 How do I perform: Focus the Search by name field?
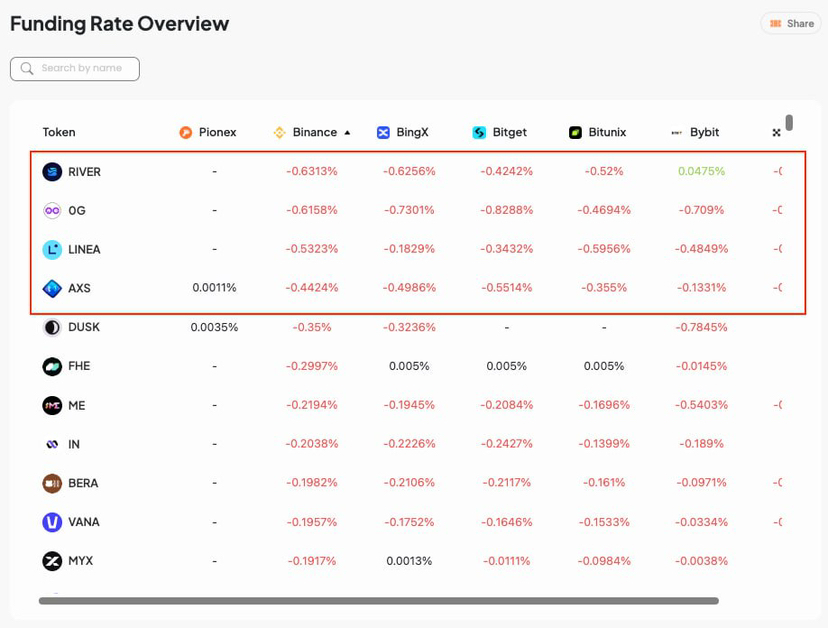pos(82,69)
